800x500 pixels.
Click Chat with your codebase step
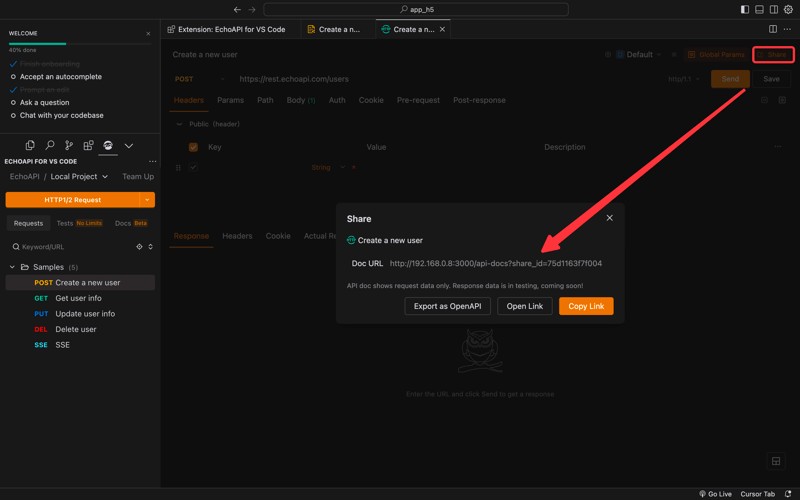coord(61,115)
